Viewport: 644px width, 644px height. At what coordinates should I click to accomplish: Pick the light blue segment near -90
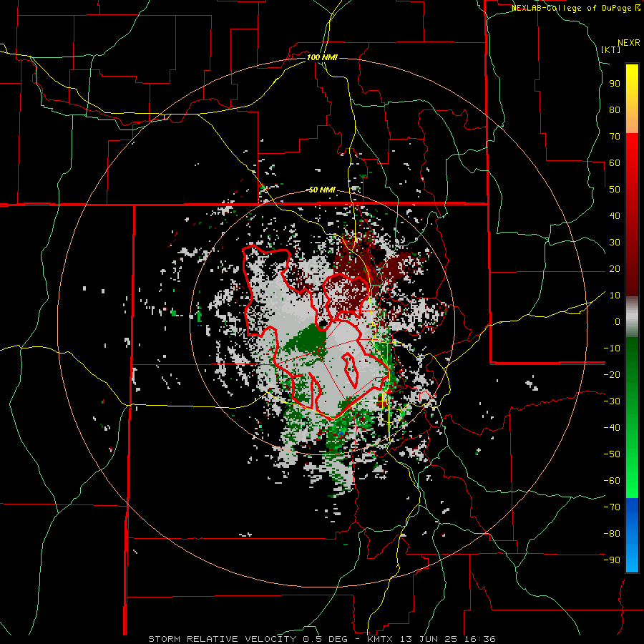tap(632, 560)
